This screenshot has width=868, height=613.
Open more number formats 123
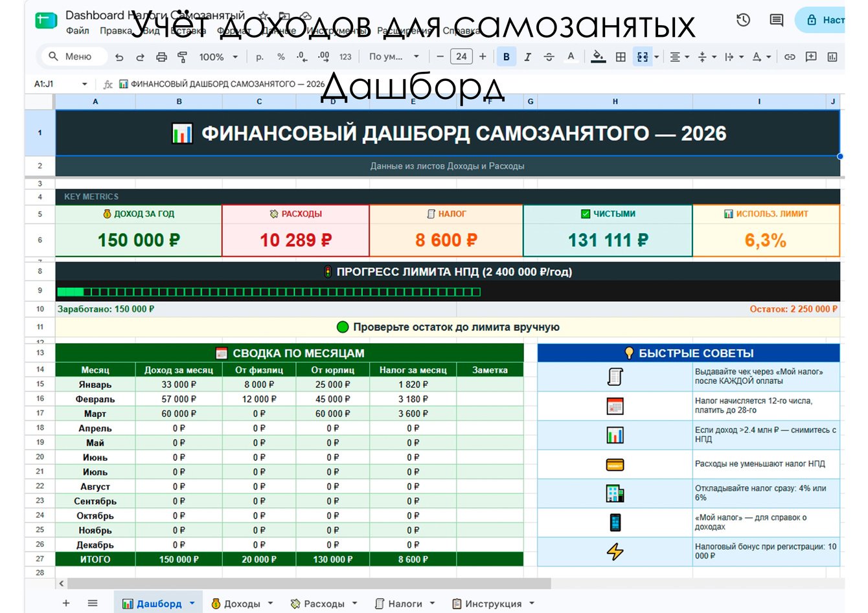(x=345, y=57)
